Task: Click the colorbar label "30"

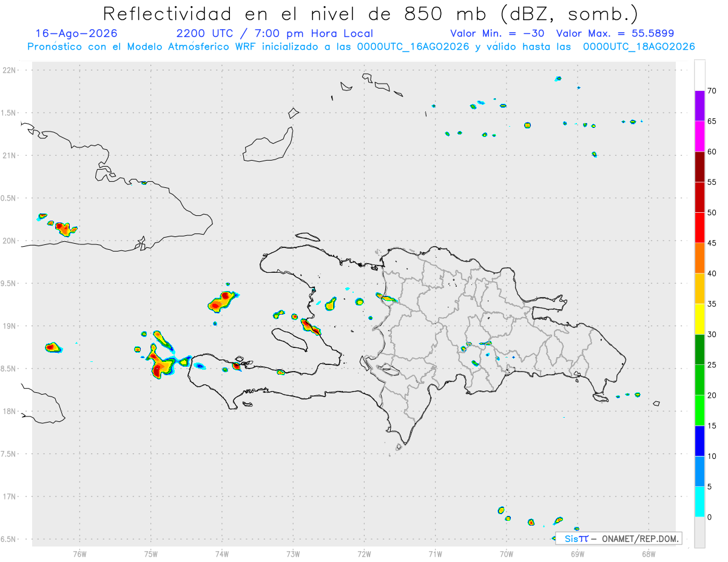Action: (713, 335)
